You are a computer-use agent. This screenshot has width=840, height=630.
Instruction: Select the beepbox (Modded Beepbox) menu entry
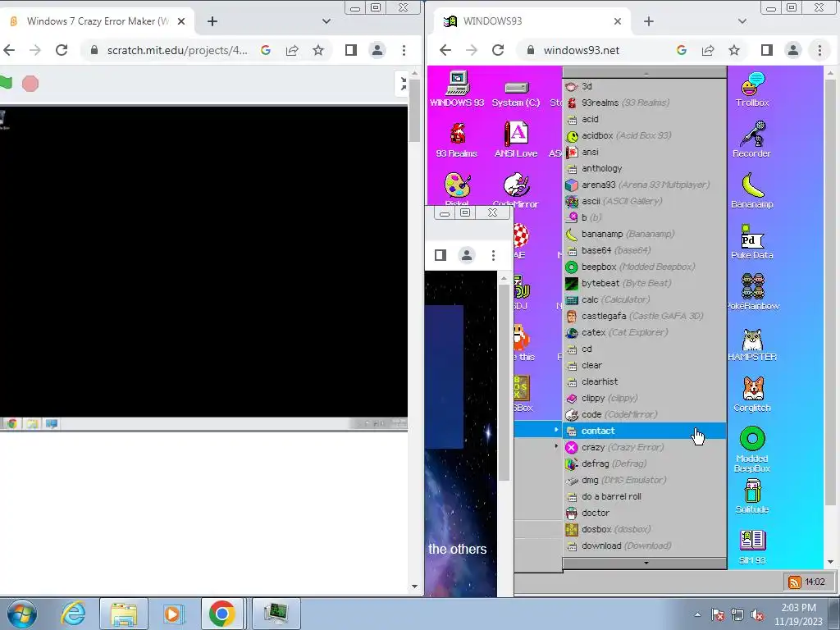coord(645,267)
